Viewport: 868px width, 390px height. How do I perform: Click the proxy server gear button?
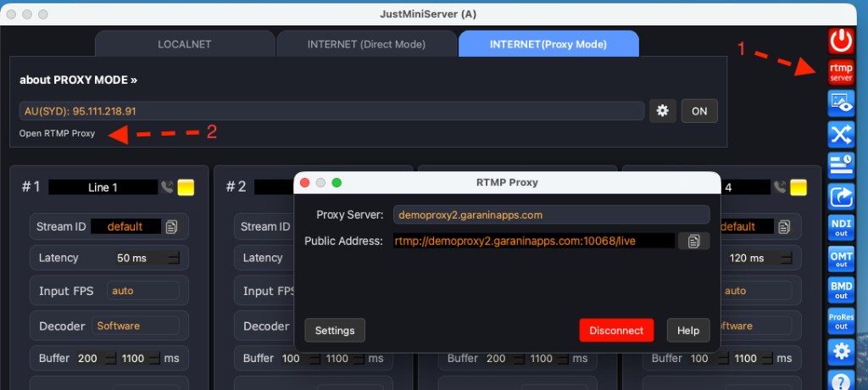pos(662,111)
